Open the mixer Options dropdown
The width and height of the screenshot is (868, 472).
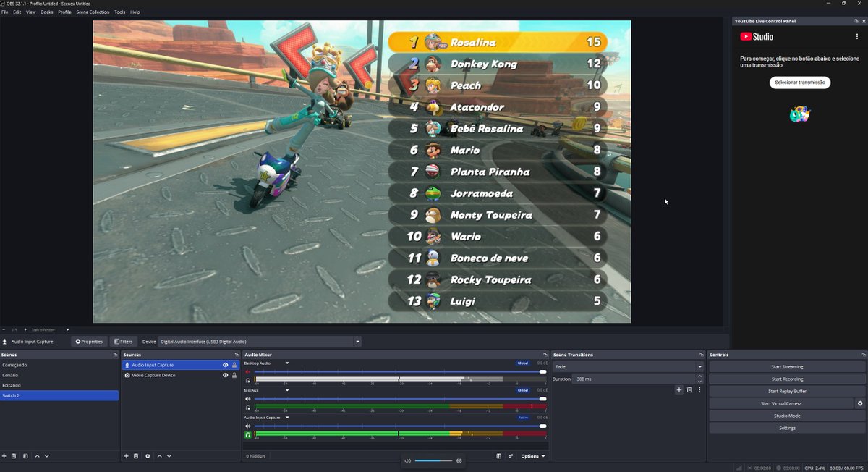533,456
